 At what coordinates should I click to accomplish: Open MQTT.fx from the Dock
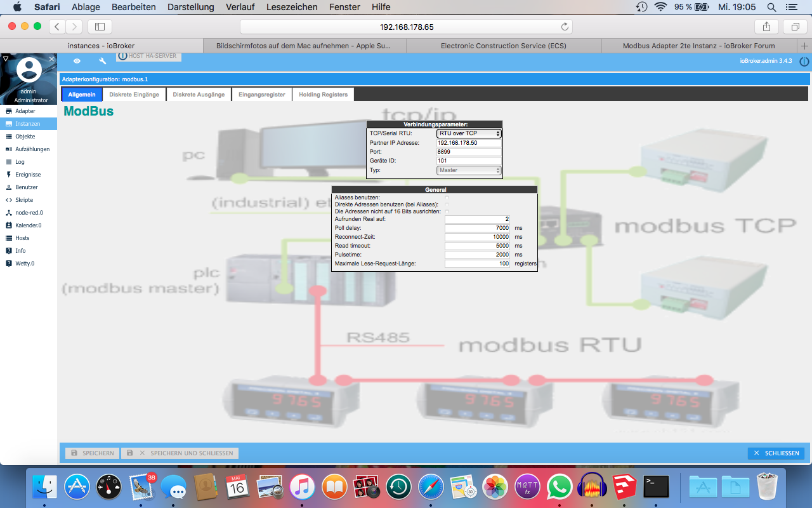527,486
